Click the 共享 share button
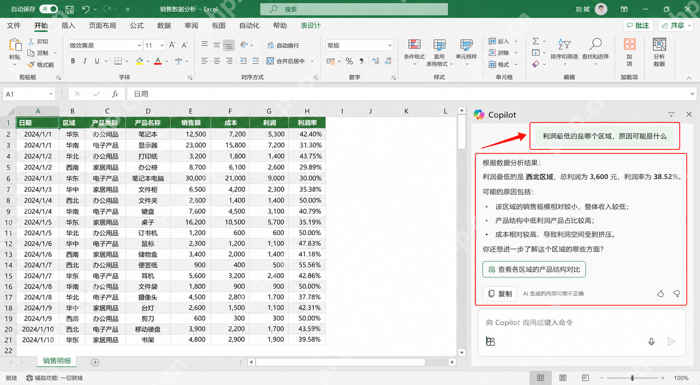700x385 pixels. [675, 25]
